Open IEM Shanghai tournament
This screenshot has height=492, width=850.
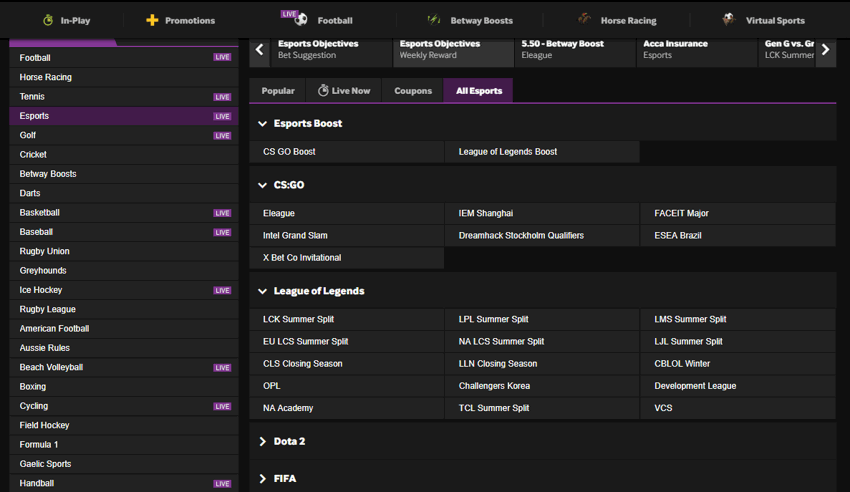542,213
